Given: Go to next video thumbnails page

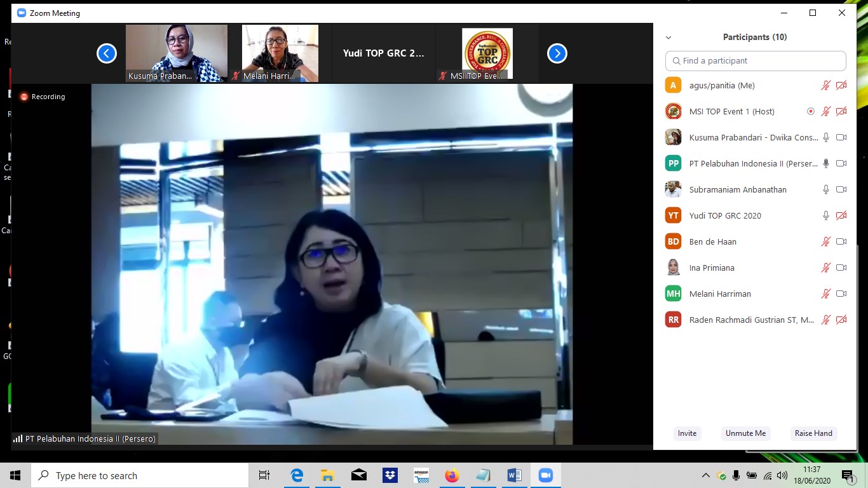Looking at the screenshot, I should pyautogui.click(x=557, y=53).
